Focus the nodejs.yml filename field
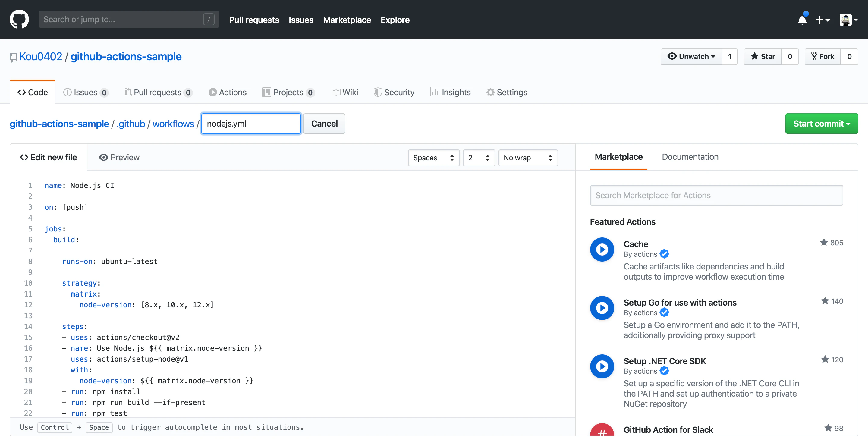The width and height of the screenshot is (868, 446). 251,124
